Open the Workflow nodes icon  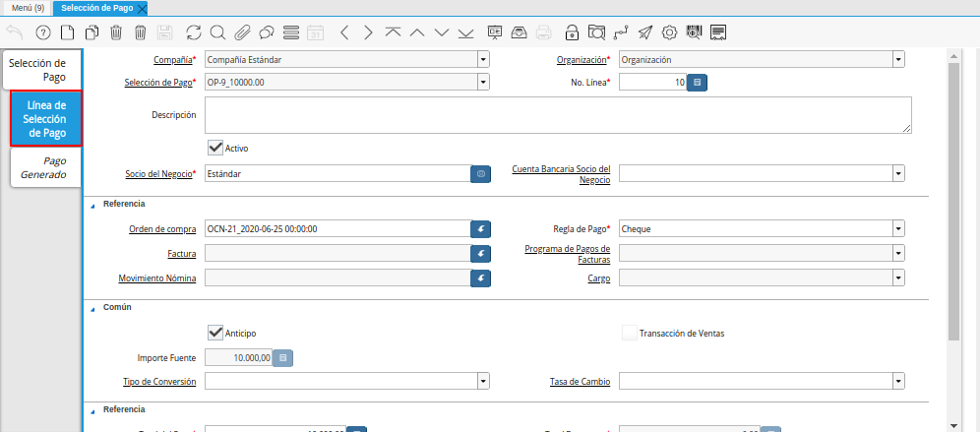pos(621,32)
